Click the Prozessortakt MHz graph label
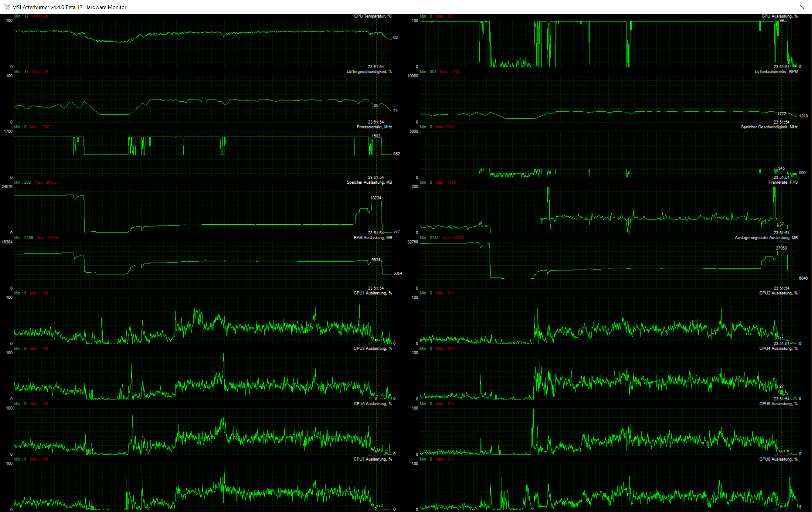 click(x=374, y=127)
